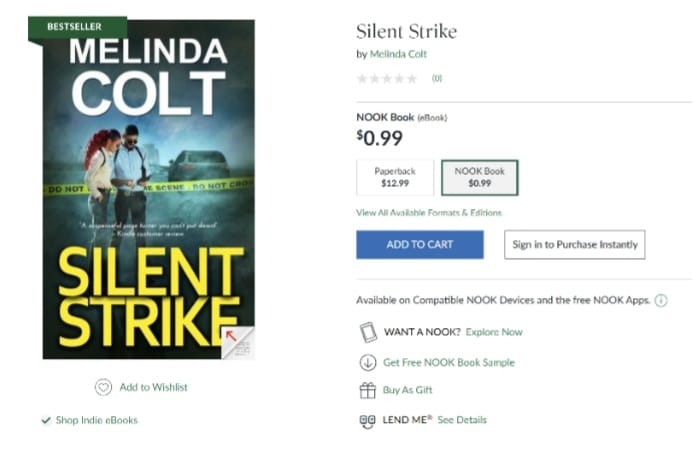Select the Paperback $12.99 format
Image resolution: width=695 pixels, height=456 pixels.
(395, 177)
